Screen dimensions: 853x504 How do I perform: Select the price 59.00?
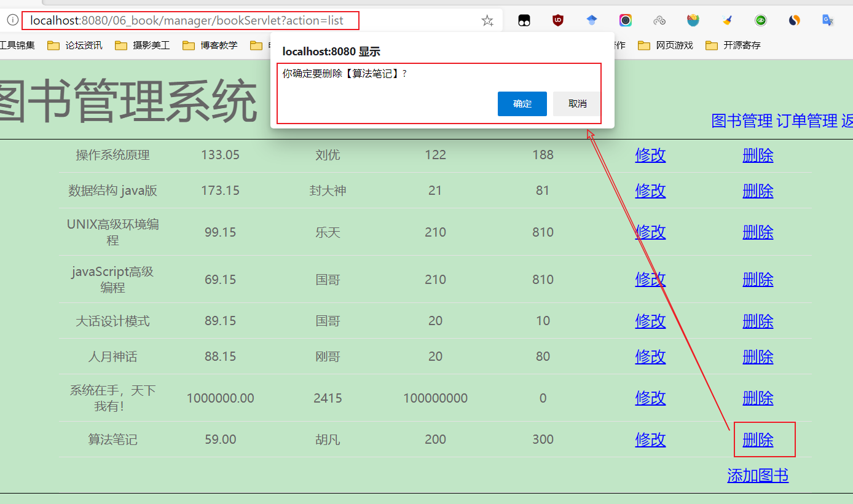[220, 439]
